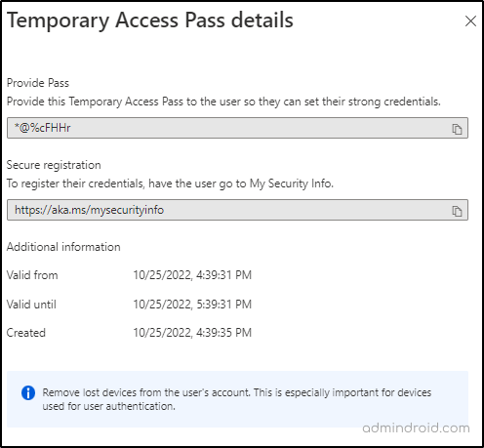Click the Created label
Screen dimensions: 484x448
[26, 333]
